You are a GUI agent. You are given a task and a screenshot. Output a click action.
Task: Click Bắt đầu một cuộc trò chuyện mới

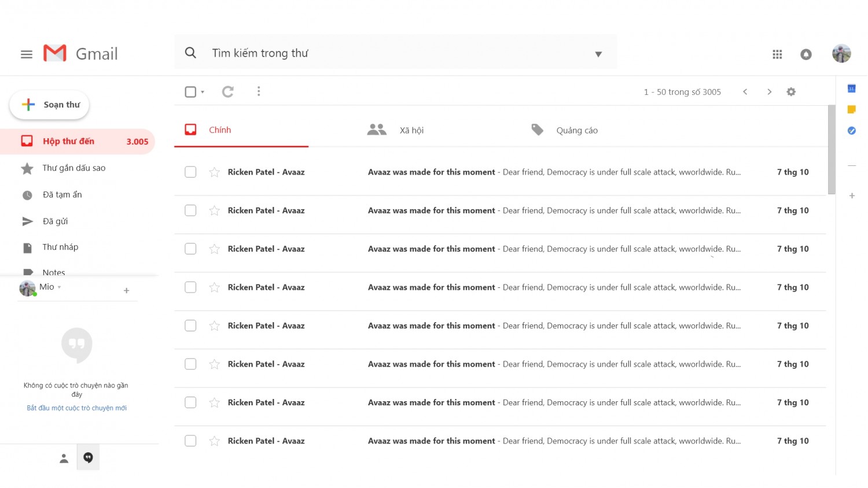pyautogui.click(x=77, y=408)
